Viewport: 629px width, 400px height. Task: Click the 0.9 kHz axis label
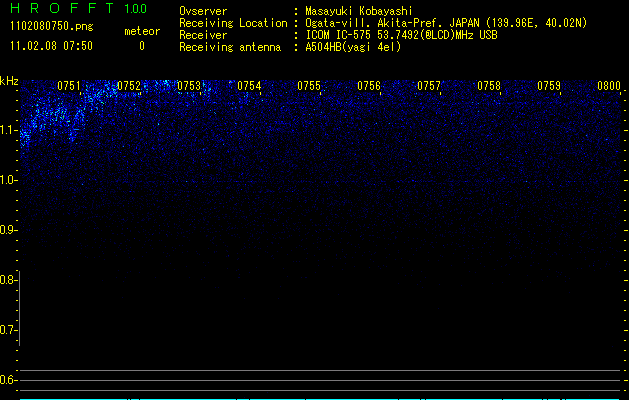(x=9, y=230)
